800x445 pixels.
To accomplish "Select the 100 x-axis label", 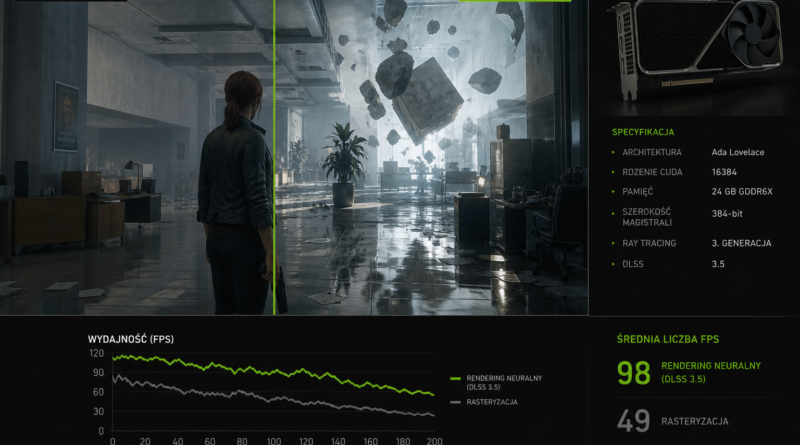I will [274, 441].
